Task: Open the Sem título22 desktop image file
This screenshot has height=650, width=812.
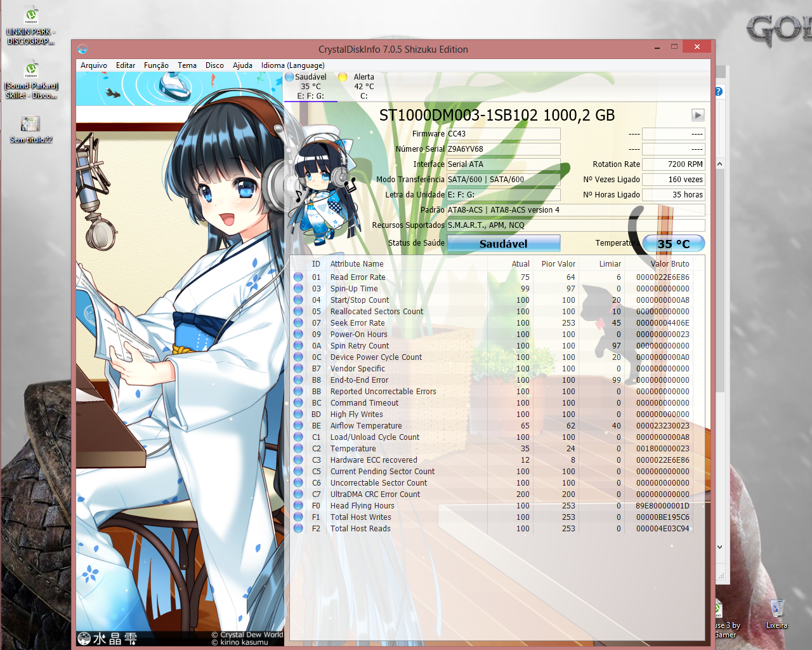Action: (x=30, y=129)
